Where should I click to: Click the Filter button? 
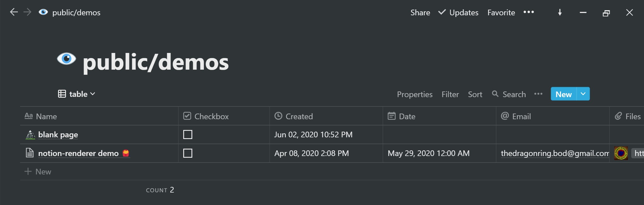pos(450,94)
